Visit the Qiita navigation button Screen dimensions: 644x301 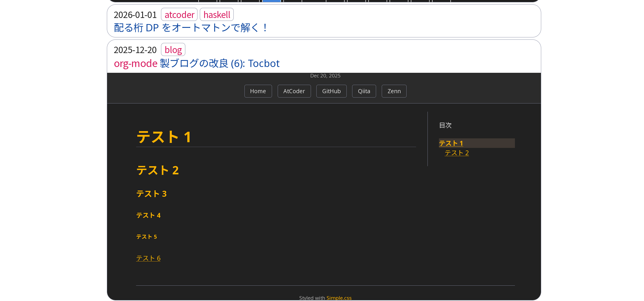364,91
